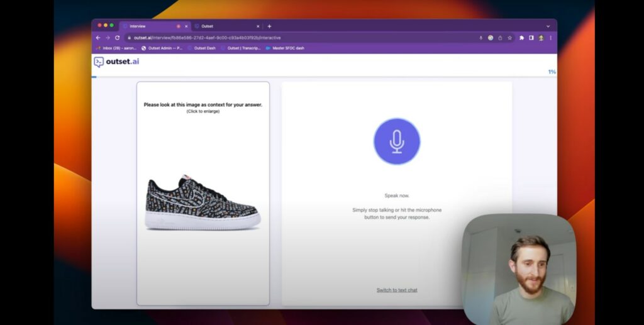This screenshot has width=644, height=325.
Task: Click the '(Click to enlarge)' caption
Action: (x=203, y=111)
